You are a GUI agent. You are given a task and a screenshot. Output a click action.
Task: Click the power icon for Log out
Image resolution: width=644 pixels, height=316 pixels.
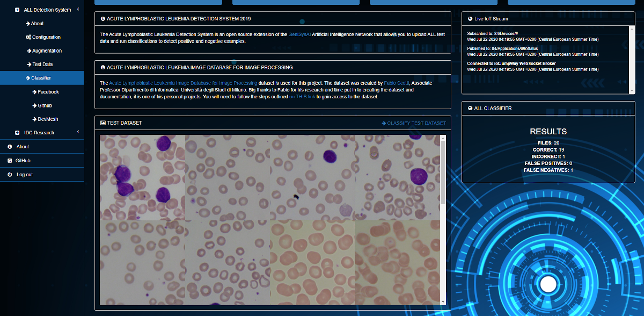(x=10, y=175)
